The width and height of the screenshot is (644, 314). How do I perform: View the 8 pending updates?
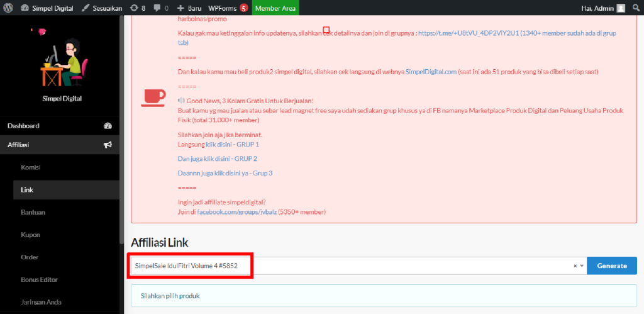[138, 8]
